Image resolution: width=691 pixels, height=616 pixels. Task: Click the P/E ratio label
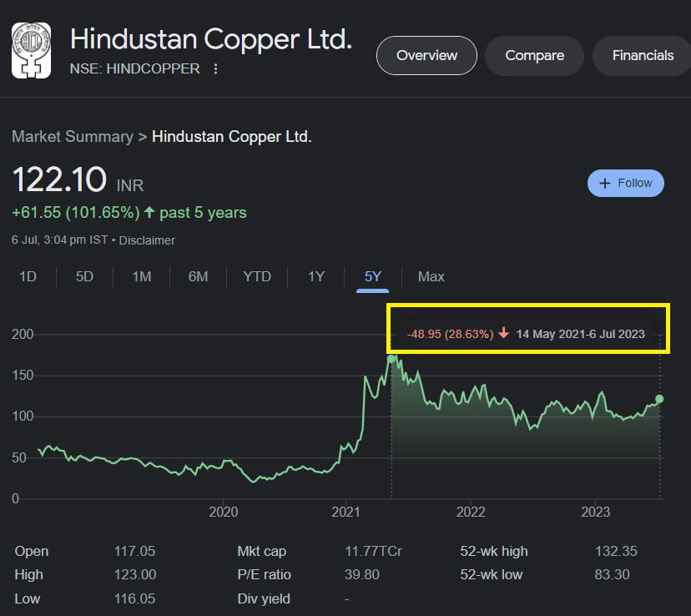[264, 574]
